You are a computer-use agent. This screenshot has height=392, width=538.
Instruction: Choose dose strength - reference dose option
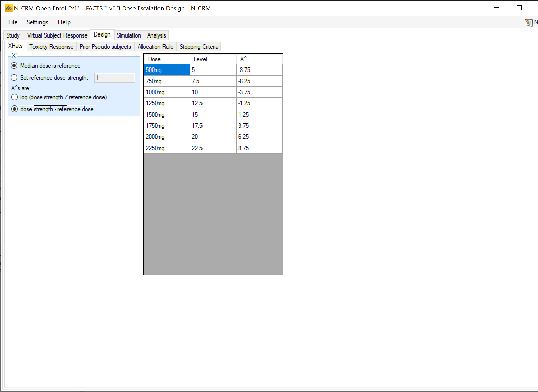14,109
